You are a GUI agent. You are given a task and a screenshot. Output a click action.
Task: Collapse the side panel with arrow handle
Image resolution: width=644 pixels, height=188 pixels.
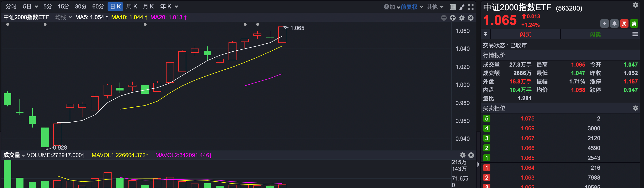coord(478,164)
